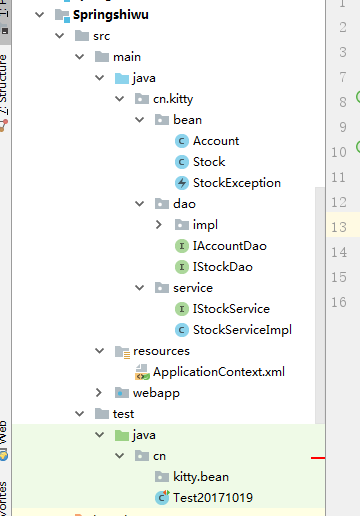Collapse the bean package
The height and width of the screenshot is (516, 360).
pos(140,120)
